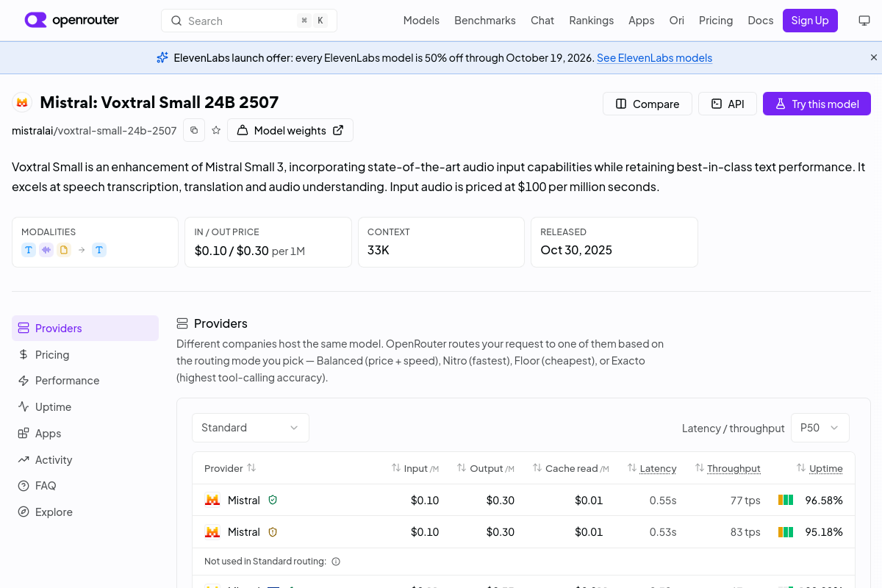Image resolution: width=882 pixels, height=588 pixels.
Task: Sort providers by the Latency column header
Action: [652, 468]
